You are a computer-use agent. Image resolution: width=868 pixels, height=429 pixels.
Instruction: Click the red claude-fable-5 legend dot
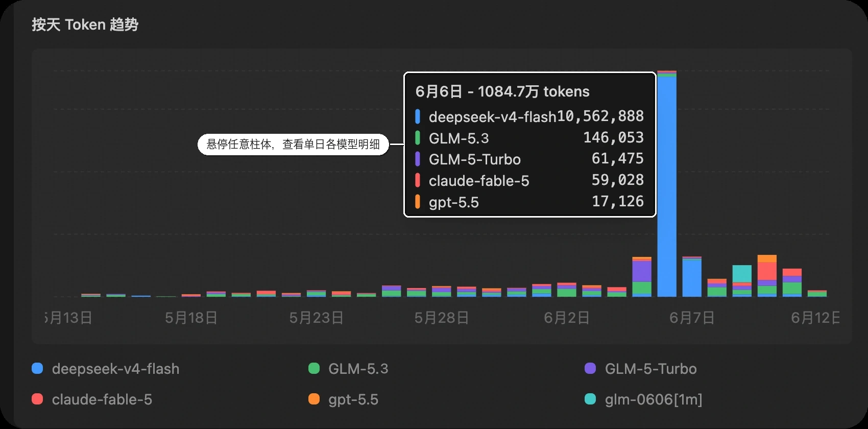coord(37,399)
